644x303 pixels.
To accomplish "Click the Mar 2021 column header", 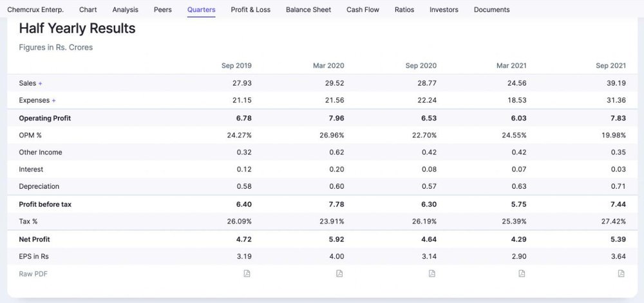I will 511,65.
